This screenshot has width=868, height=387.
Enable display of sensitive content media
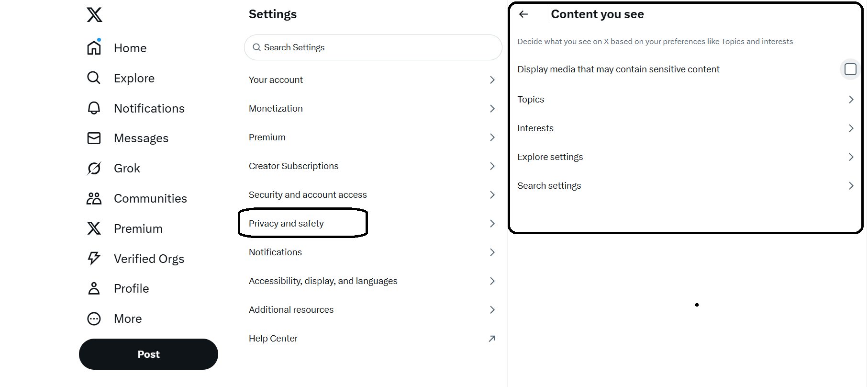(x=850, y=69)
